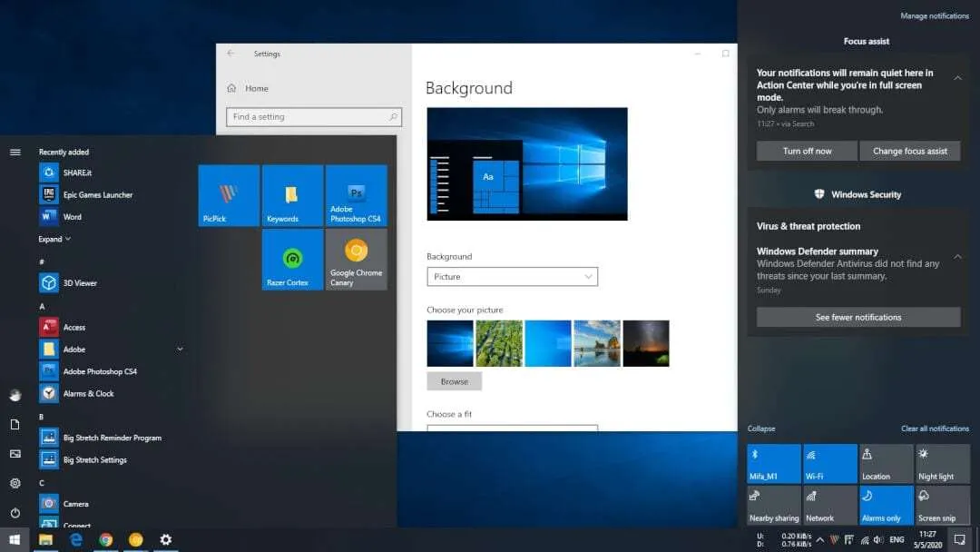980x552 pixels.
Task: Click See fewer notifications
Action: (x=858, y=317)
